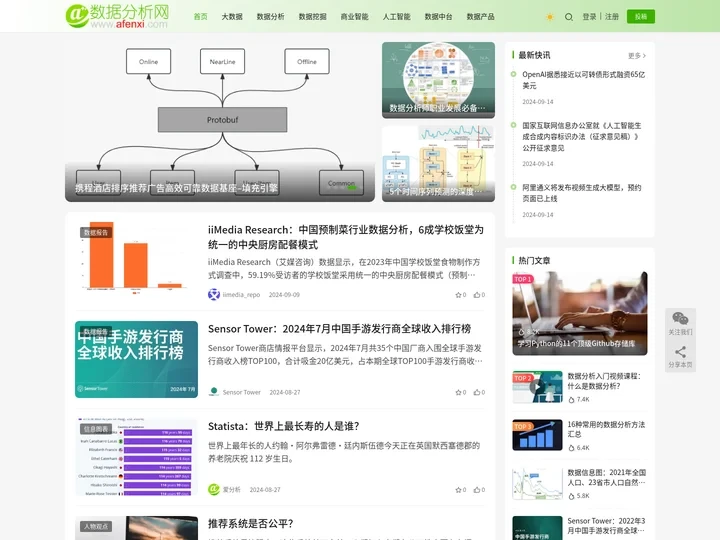Open the 数据中台 nav item
The width and height of the screenshot is (720, 540).
click(x=438, y=17)
